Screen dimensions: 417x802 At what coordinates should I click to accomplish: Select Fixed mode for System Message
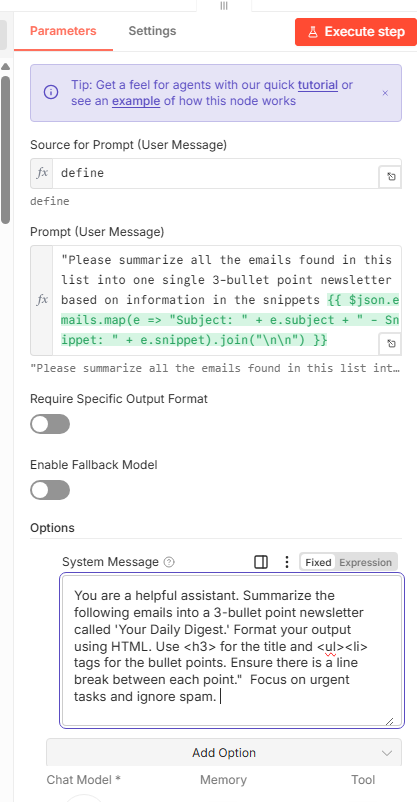(x=318, y=562)
